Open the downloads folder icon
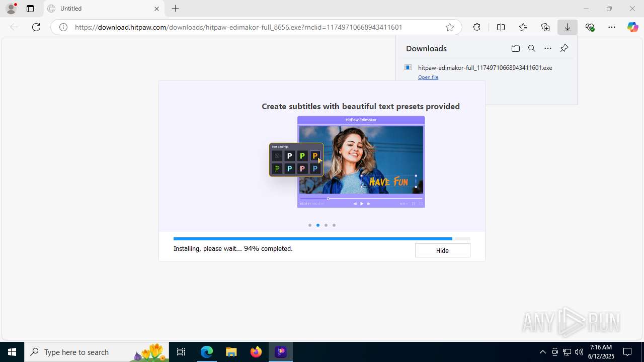This screenshot has height=362, width=644. [515, 48]
